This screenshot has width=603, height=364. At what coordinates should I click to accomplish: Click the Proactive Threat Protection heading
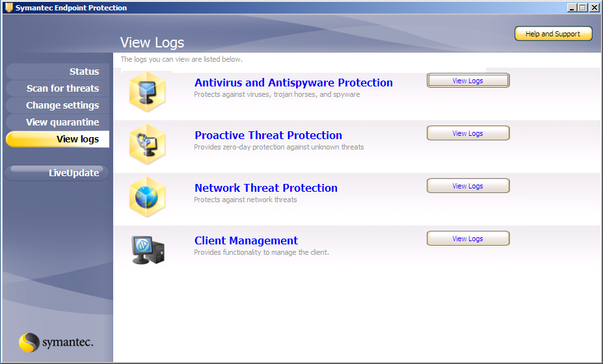pyautogui.click(x=268, y=135)
